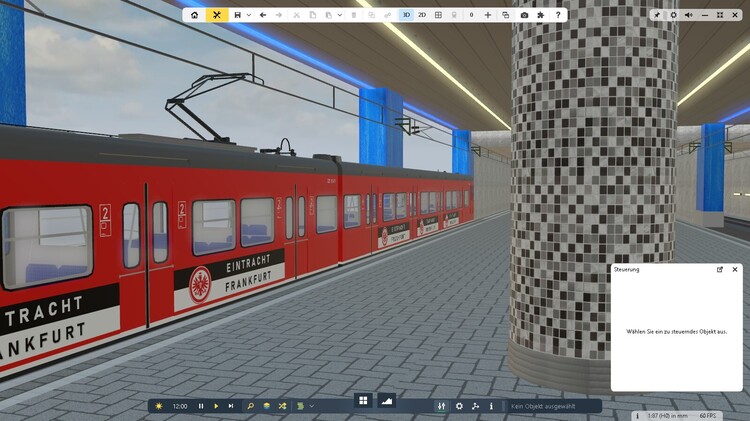Open the plugins puzzle piece icon
750x421 pixels.
pos(540,15)
